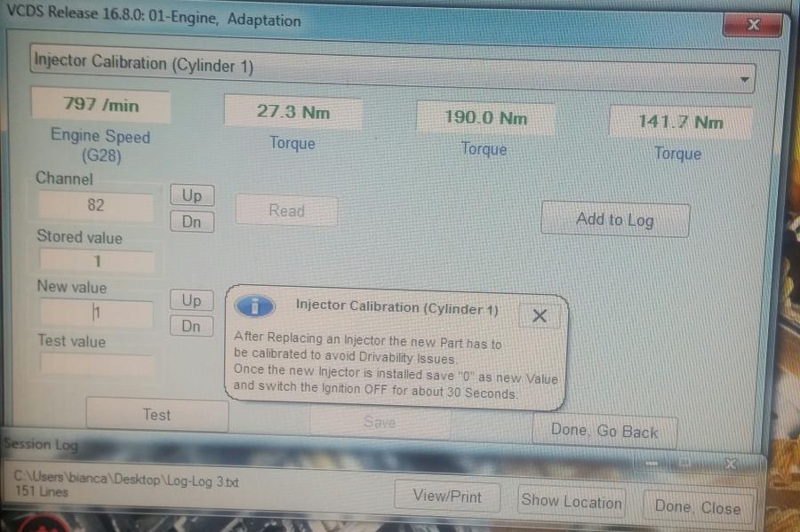The width and height of the screenshot is (800, 532).
Task: Click the empty Test value field
Action: (x=96, y=364)
